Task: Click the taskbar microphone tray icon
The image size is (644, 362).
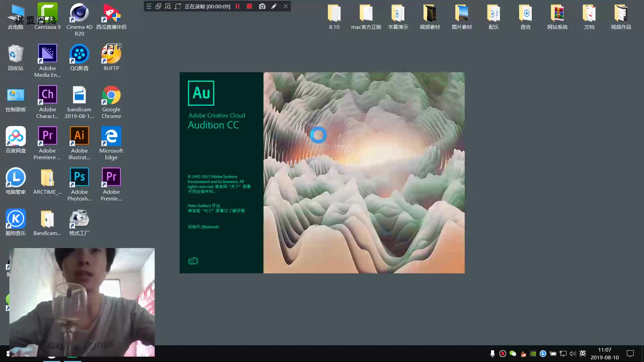Action: click(492, 353)
